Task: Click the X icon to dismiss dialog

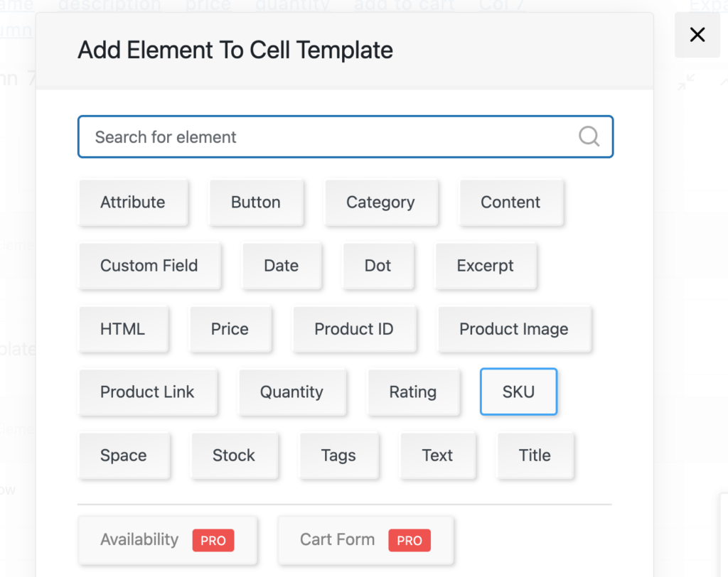Action: [x=697, y=35]
